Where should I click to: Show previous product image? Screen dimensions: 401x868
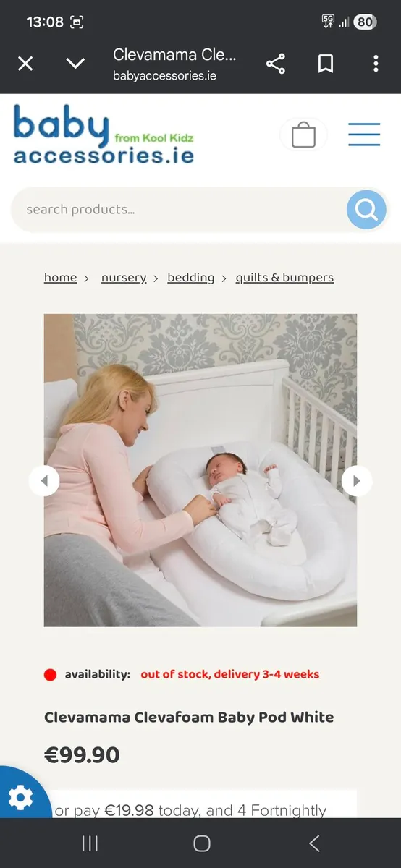(44, 480)
